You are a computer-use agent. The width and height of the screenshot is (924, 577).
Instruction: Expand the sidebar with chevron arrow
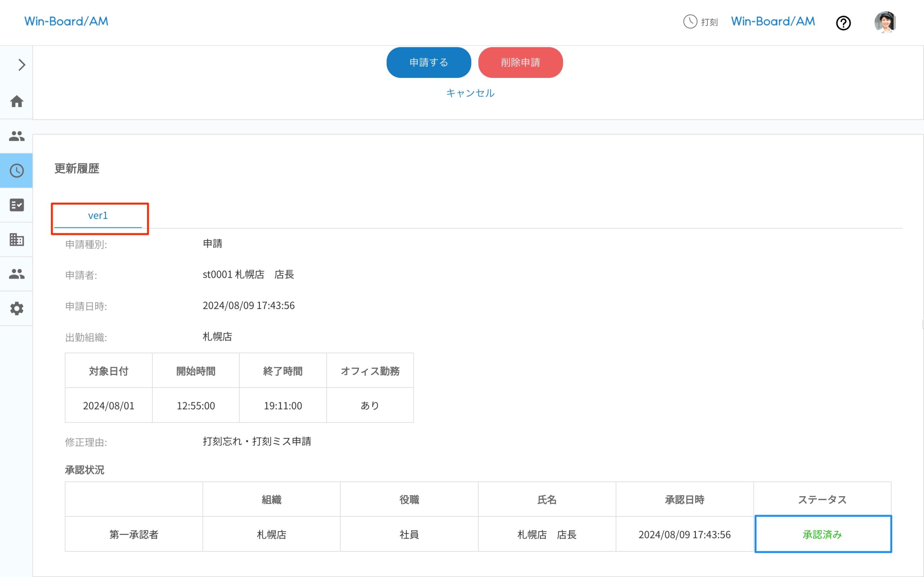tap(21, 65)
